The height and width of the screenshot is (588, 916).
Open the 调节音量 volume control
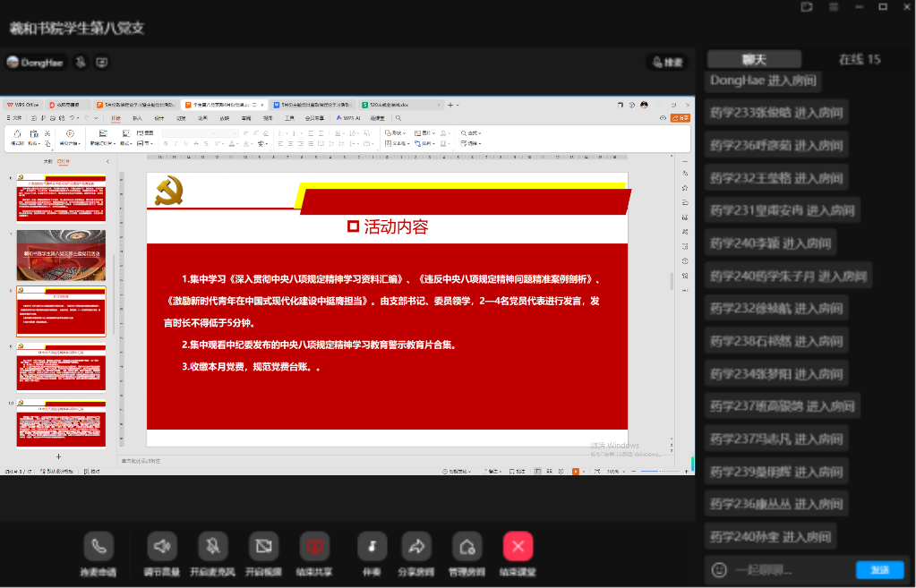pos(161,546)
